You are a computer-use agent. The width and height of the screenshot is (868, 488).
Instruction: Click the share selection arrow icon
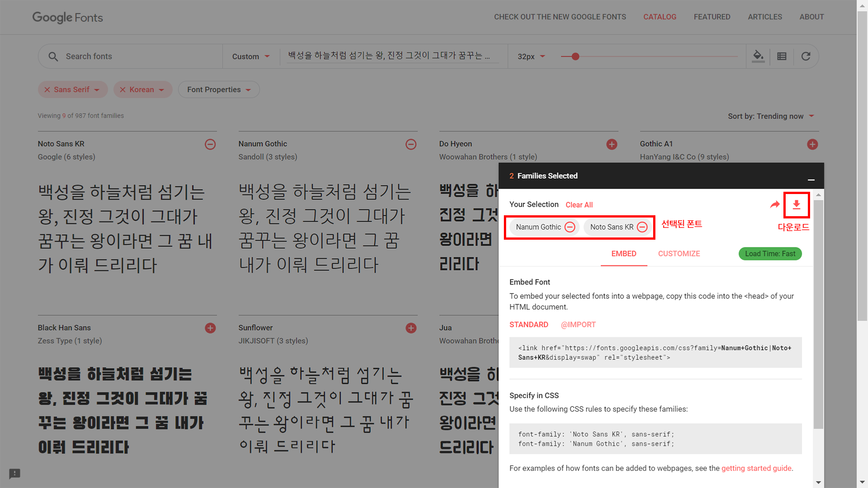pyautogui.click(x=775, y=204)
